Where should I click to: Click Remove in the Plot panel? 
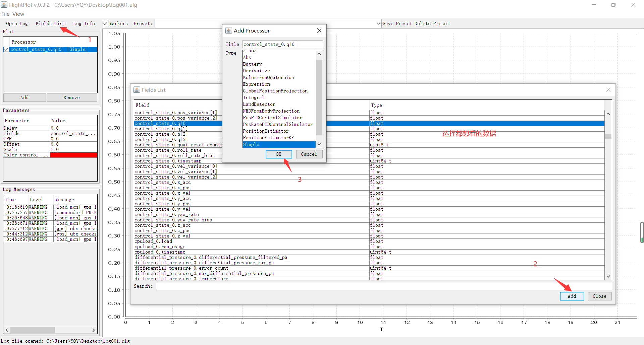(x=71, y=97)
